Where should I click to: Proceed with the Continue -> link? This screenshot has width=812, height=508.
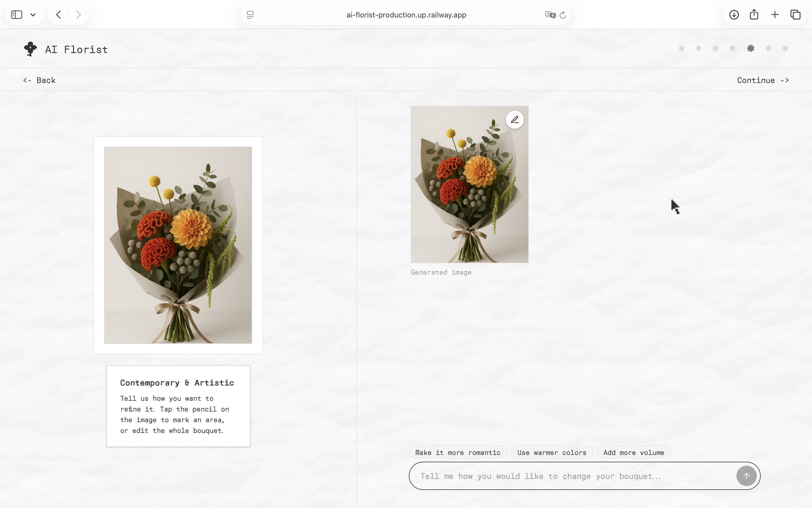(763, 80)
